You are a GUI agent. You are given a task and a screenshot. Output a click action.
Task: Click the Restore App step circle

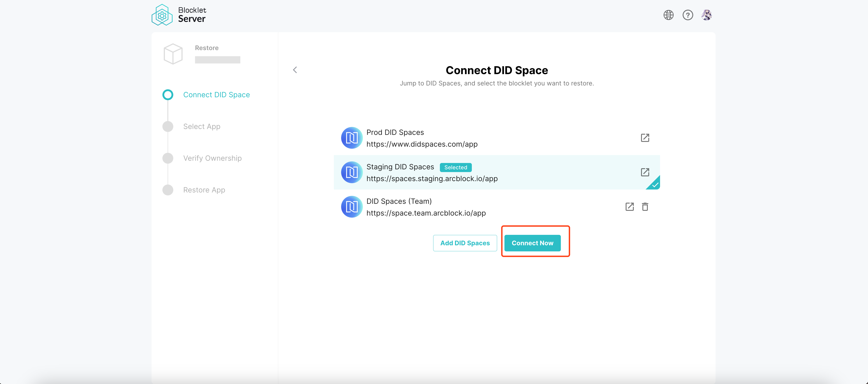(x=168, y=190)
